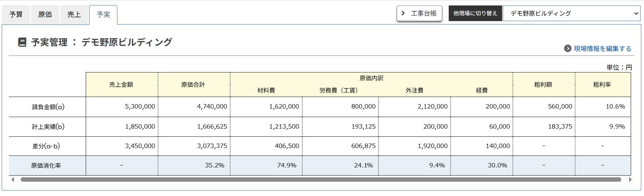This screenshot has width=644, height=196.
Task: Click the 1,850,000 sales value cell
Action: [x=140, y=127]
